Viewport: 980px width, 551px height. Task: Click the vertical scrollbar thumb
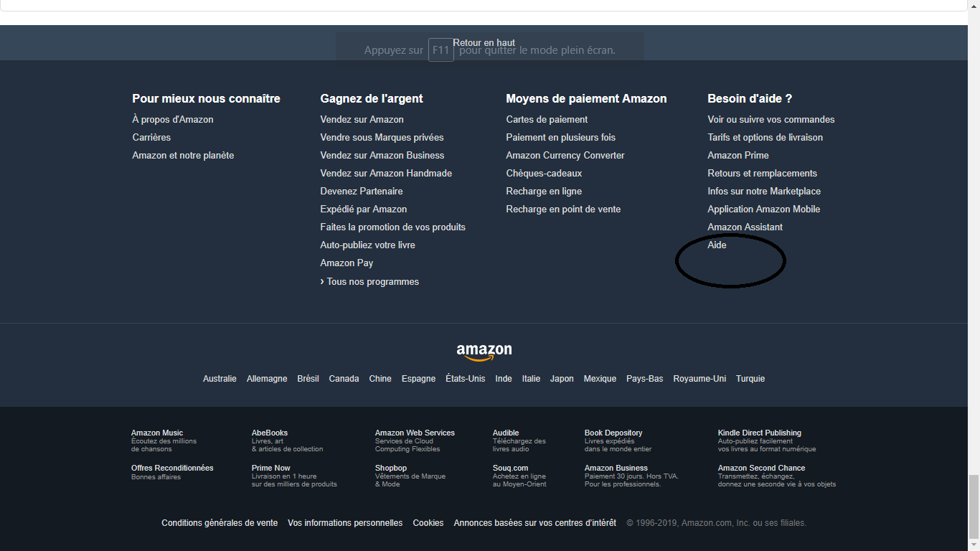(x=974, y=506)
